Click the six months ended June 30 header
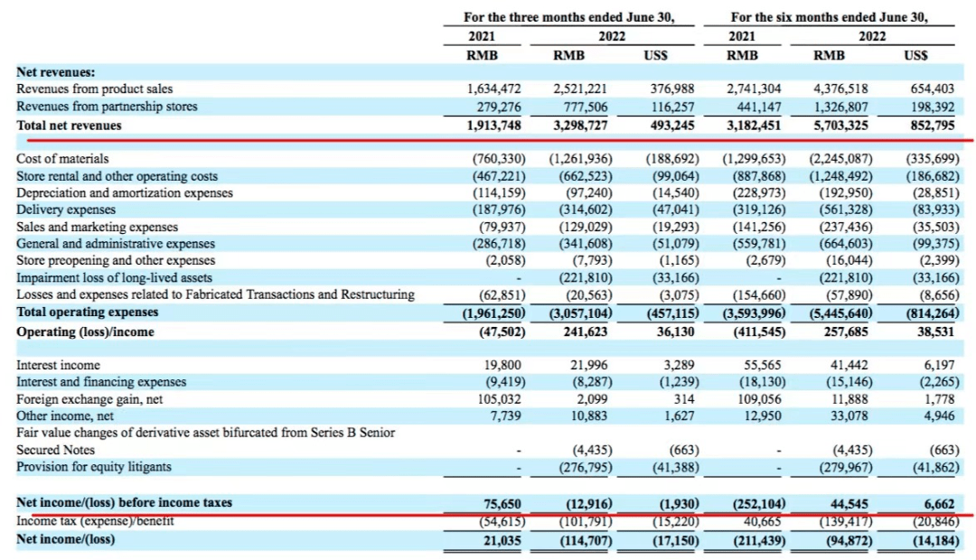Screen dimensions: 976x560 click(x=829, y=17)
